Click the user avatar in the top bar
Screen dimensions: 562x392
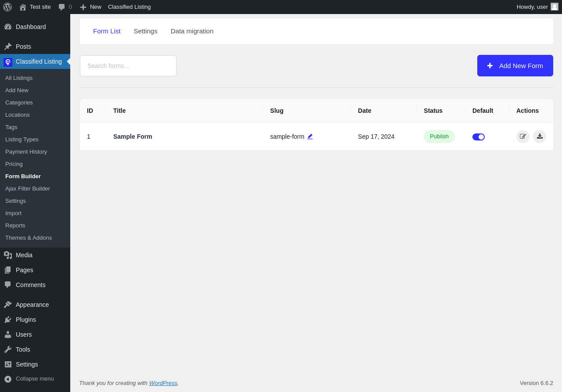[555, 7]
